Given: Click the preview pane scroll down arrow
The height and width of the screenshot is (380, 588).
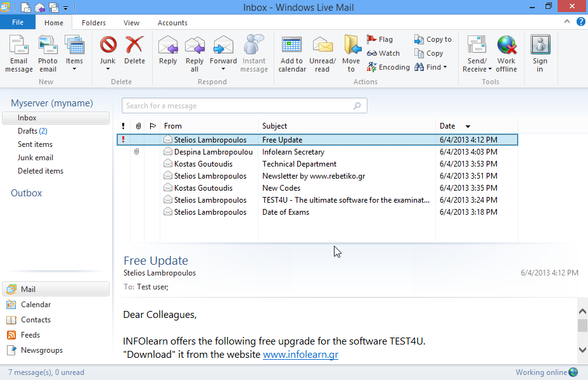Looking at the screenshot, I should click(582, 350).
